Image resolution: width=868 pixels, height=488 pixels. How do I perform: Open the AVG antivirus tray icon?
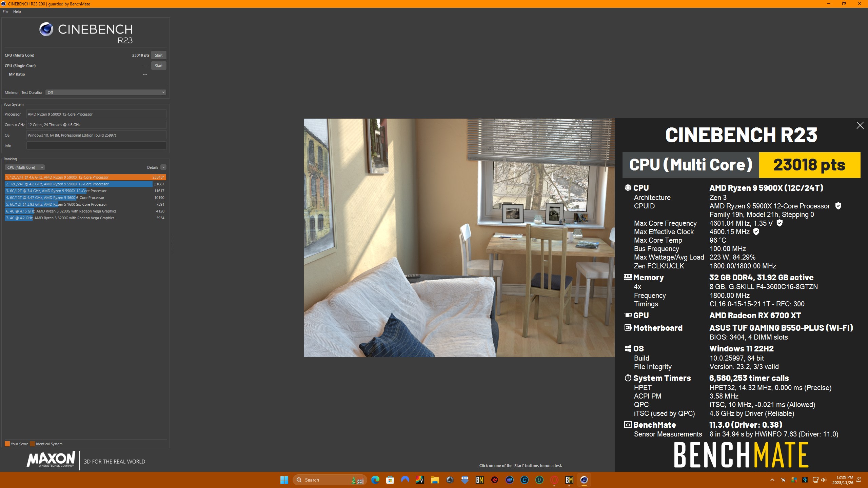click(794, 480)
